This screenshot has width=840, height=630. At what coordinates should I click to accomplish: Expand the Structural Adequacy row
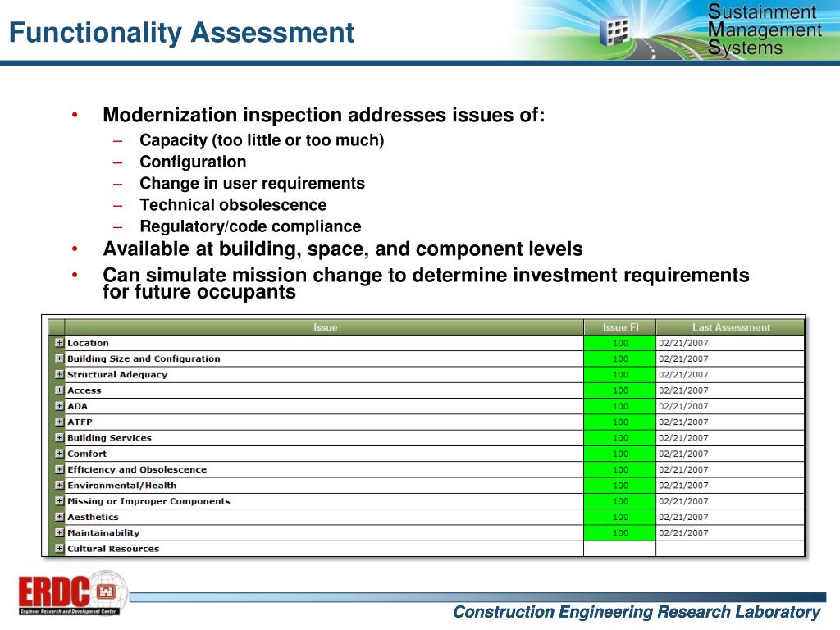[59, 374]
